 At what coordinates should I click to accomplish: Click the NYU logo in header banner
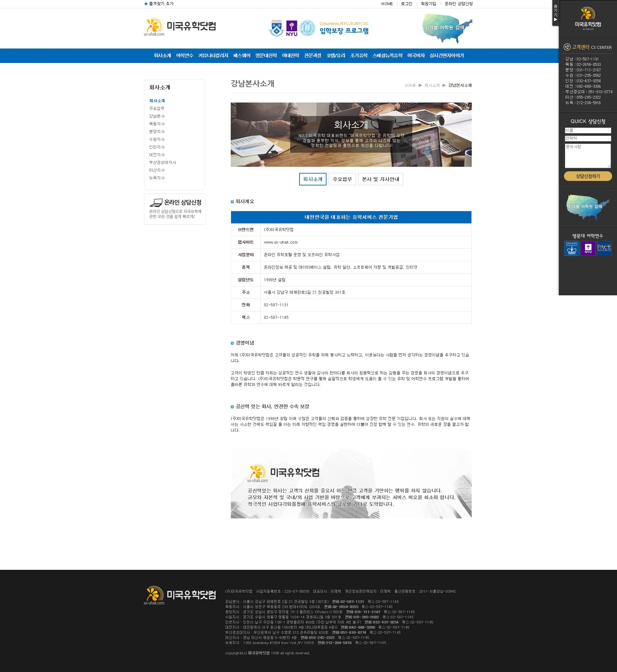292,28
